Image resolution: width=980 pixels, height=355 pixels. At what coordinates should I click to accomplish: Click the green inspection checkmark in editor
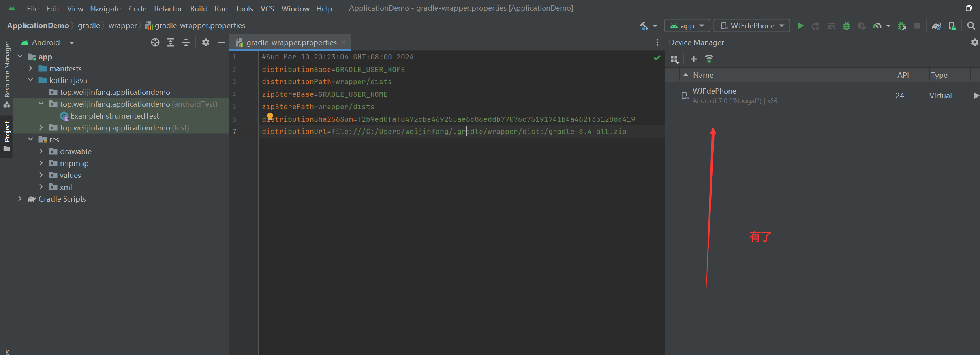(657, 58)
